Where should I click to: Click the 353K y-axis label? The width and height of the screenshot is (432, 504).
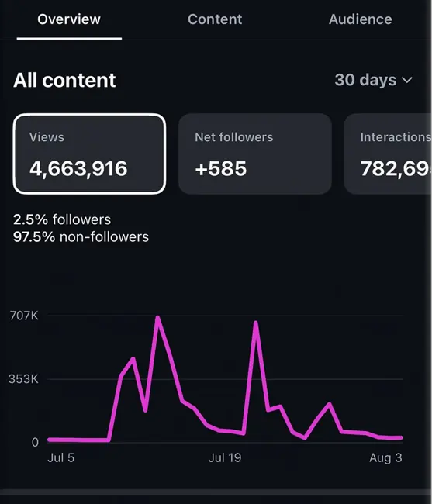[23, 379]
